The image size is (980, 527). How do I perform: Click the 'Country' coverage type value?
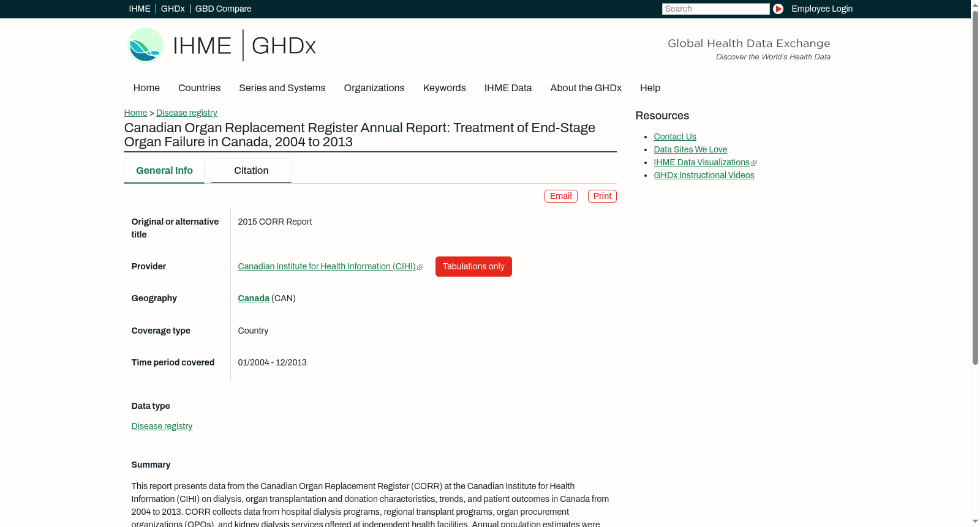point(253,331)
